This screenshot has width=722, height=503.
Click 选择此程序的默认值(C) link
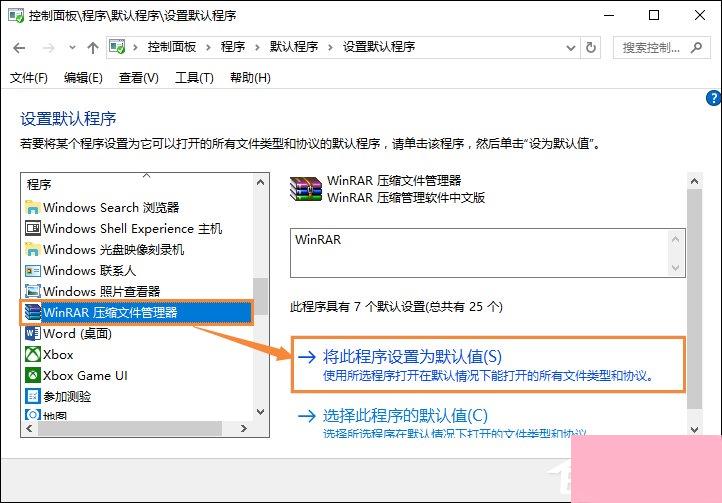coord(405,415)
